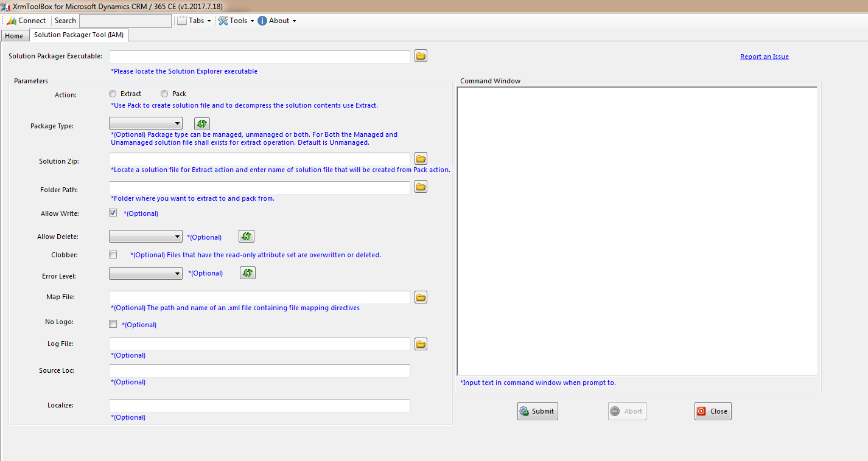Image resolution: width=868 pixels, height=461 pixels.
Task: Open folder browser for Folder Path
Action: coord(421,187)
